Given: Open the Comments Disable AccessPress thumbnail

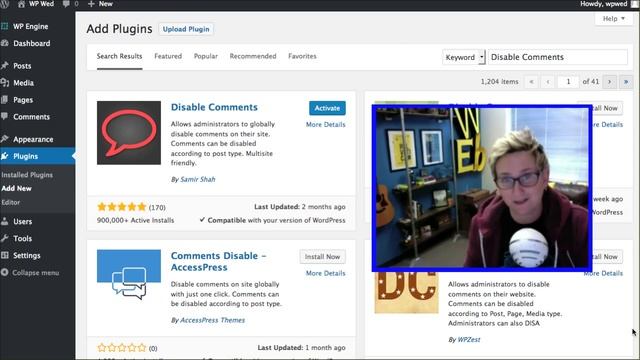Looking at the screenshot, I should click(x=129, y=274).
